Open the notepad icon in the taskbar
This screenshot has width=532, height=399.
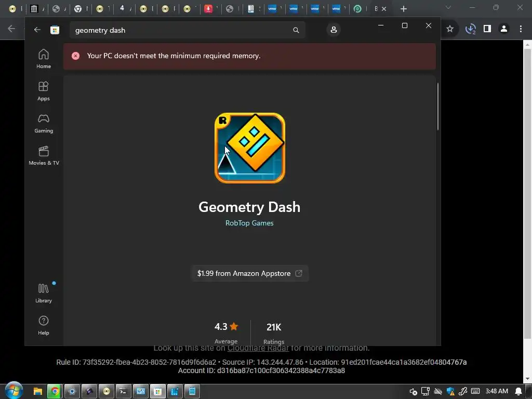[192, 392]
